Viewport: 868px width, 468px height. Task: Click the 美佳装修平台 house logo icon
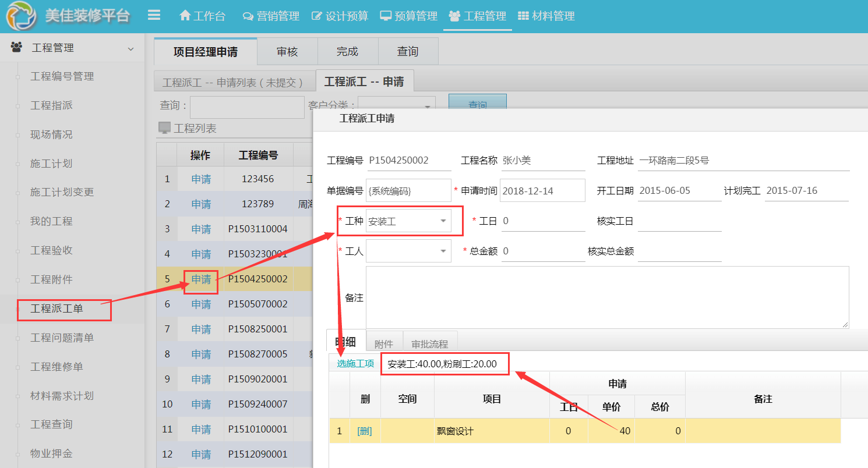[21, 16]
